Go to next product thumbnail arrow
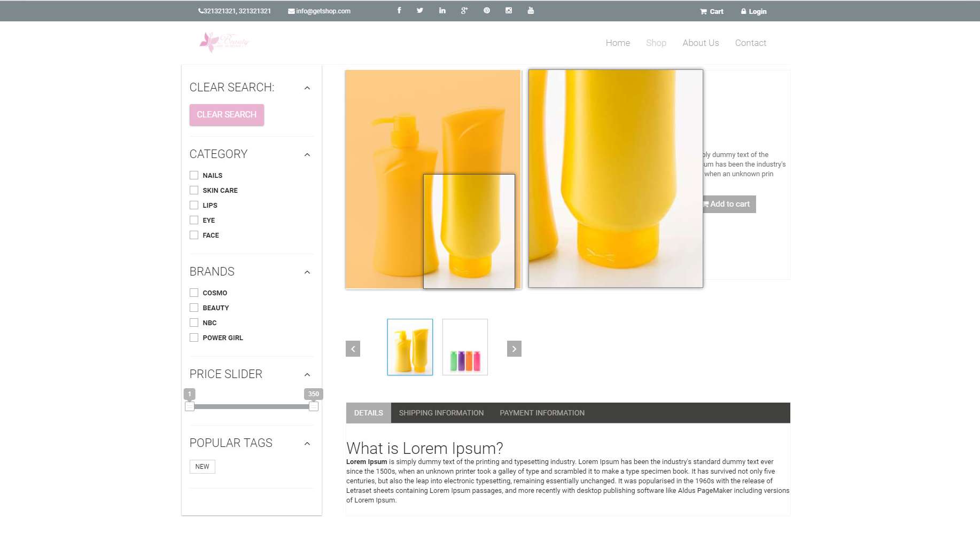Screen dimensions: 980x550 coord(514,349)
